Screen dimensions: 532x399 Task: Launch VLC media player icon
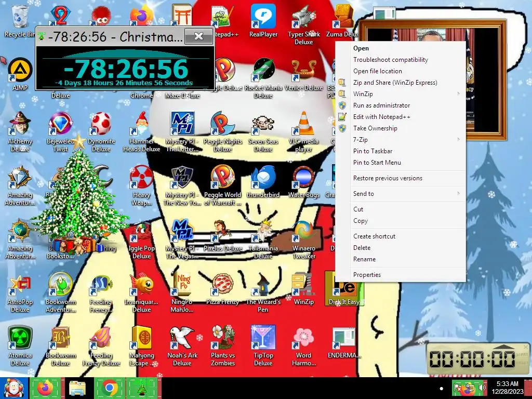[303, 131]
